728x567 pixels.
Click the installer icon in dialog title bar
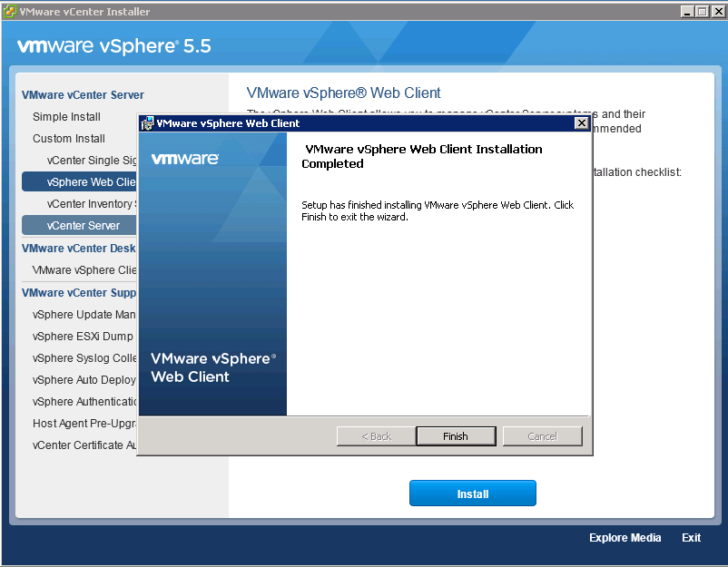pyautogui.click(x=147, y=123)
